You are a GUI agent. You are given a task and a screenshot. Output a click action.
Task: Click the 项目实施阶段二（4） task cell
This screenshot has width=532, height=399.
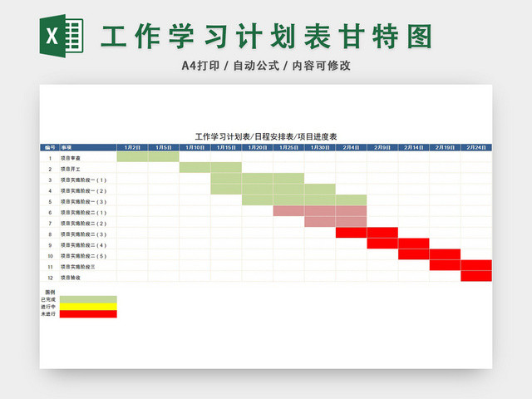pyautogui.click(x=88, y=245)
